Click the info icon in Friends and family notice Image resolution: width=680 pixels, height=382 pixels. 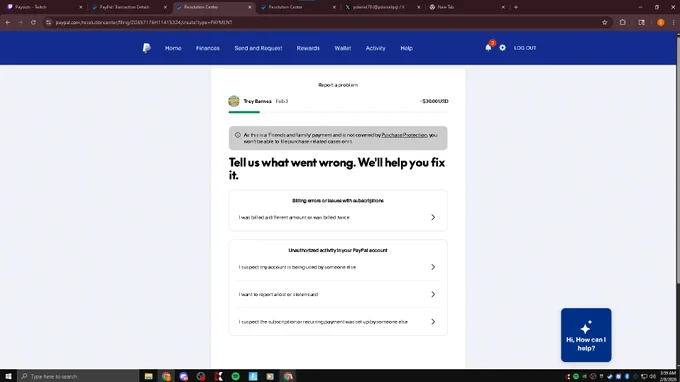[x=238, y=135]
